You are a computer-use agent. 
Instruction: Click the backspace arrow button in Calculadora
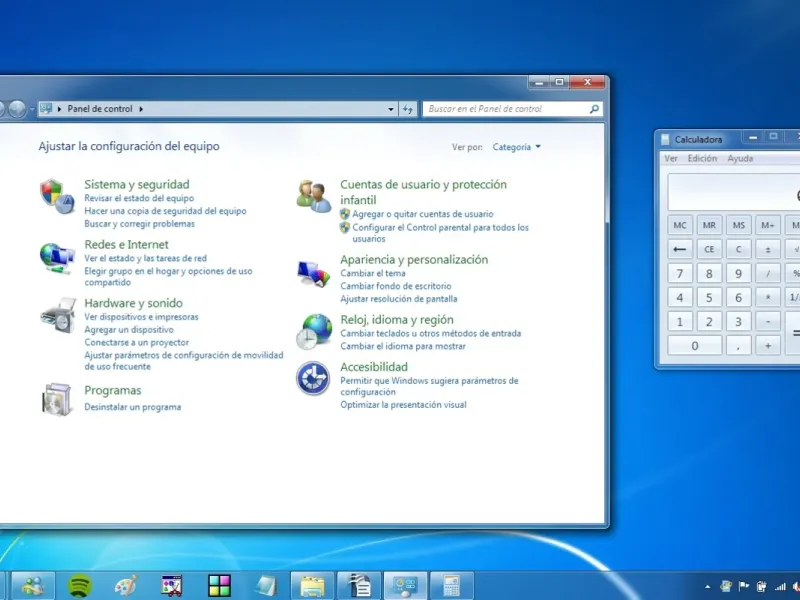click(680, 249)
